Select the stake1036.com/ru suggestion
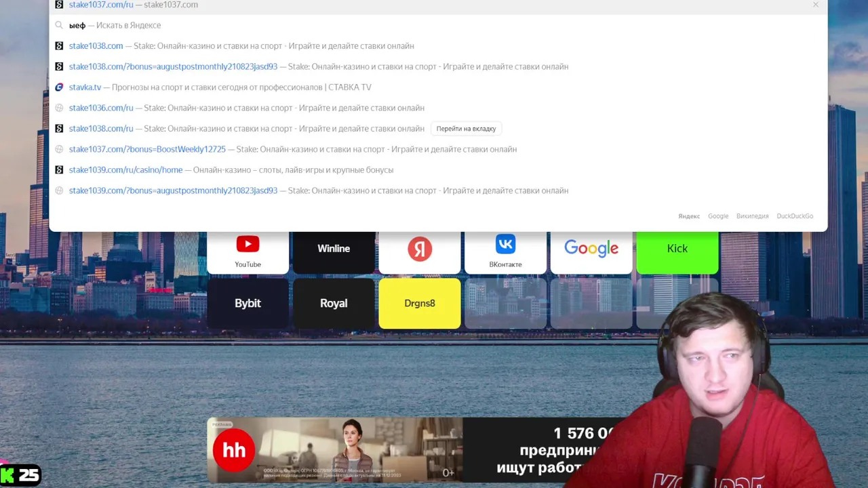This screenshot has height=488, width=868. 438,108
